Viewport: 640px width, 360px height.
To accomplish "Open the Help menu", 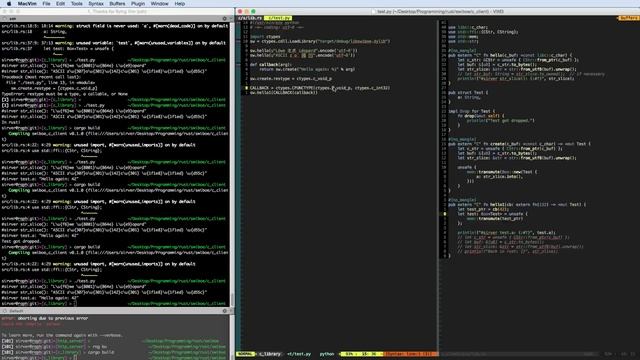I will (180, 4).
